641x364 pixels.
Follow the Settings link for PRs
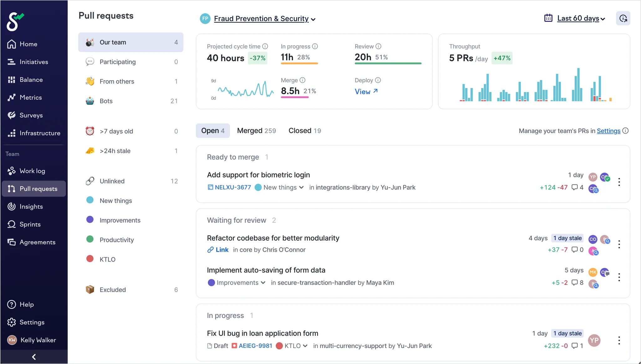pos(608,131)
